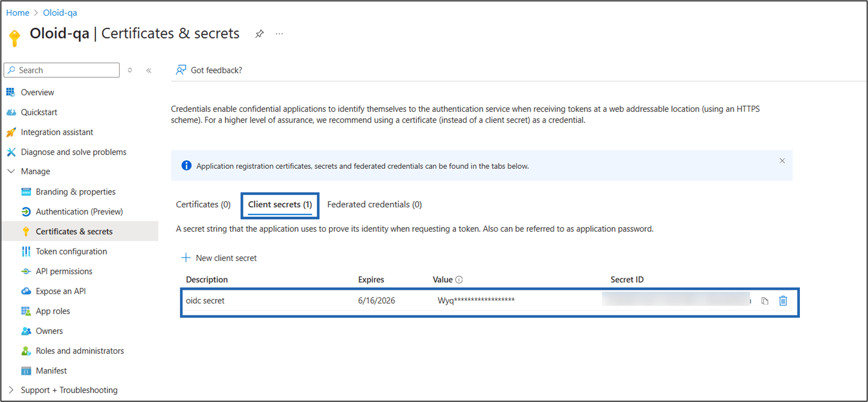Copy the oidc secret's Secret ID
The width and height of the screenshot is (868, 402).
tap(764, 301)
